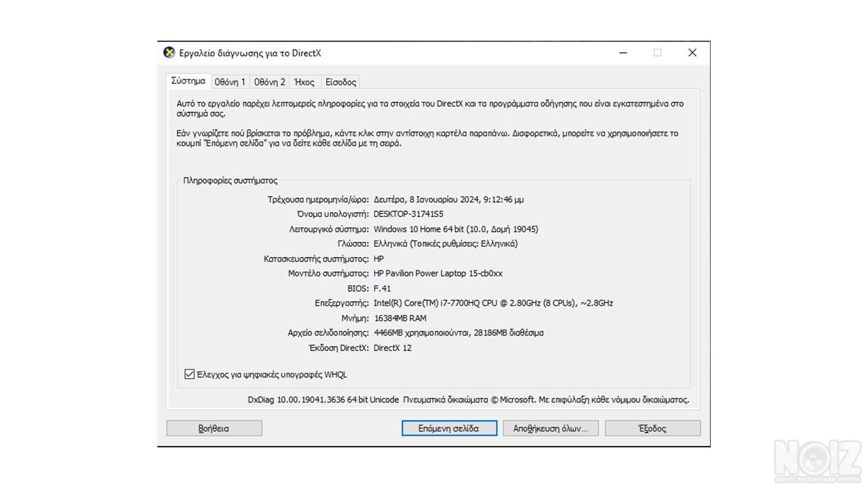Click the Επόμενη σελίδα button
Screen dimensions: 868x488
point(448,428)
